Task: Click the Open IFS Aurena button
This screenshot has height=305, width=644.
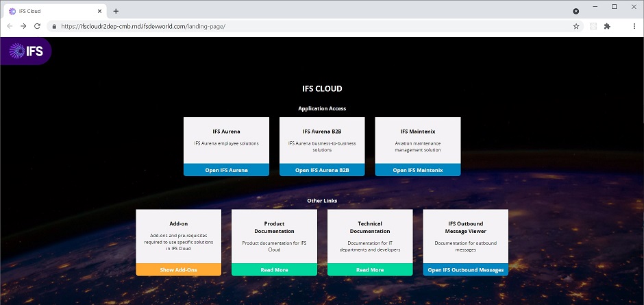Action: [226, 170]
